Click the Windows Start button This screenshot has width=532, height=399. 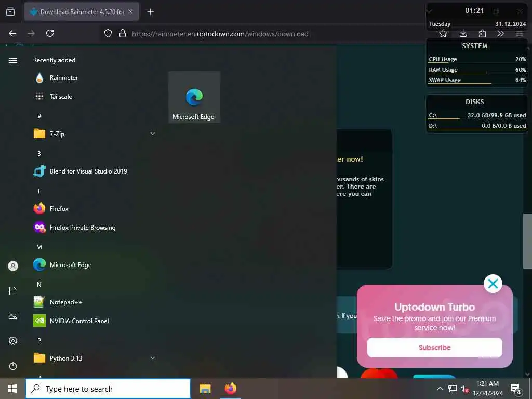coord(12,389)
